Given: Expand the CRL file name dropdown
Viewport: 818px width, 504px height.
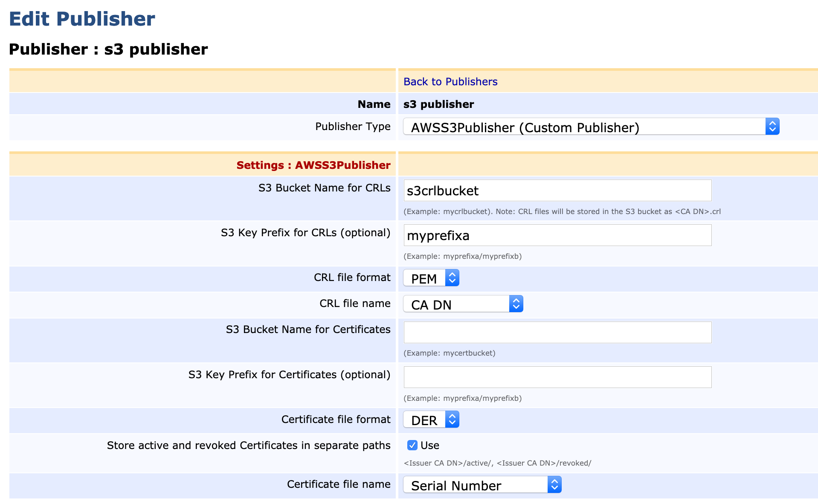Looking at the screenshot, I should tap(463, 304).
